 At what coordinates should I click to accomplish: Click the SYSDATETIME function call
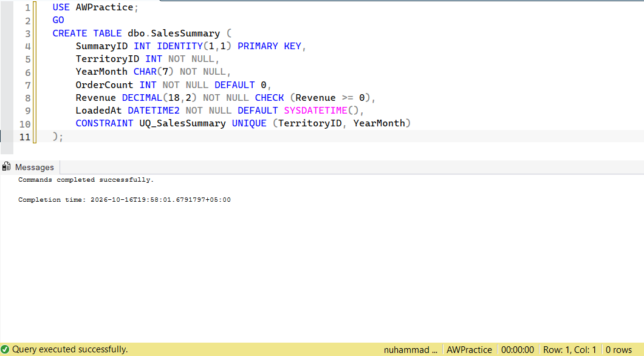321,111
